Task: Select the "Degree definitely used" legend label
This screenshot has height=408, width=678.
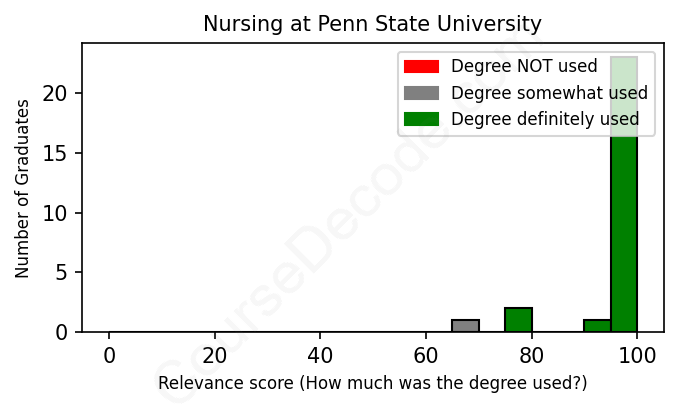Action: tap(545, 120)
